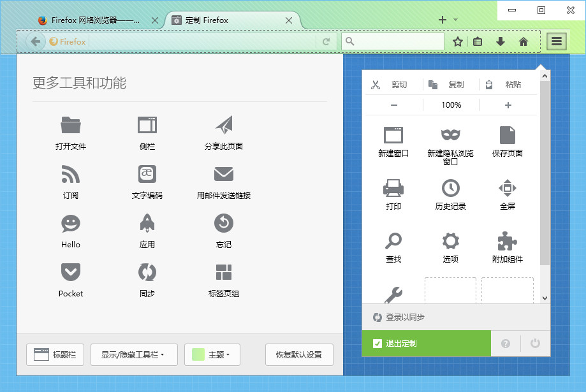Open the 显示/隐藏工具栏 dropdown

coord(134,354)
